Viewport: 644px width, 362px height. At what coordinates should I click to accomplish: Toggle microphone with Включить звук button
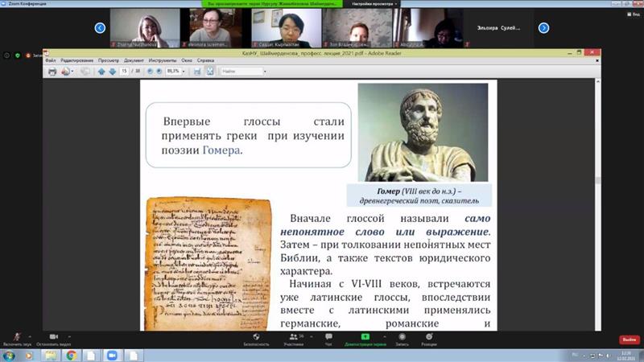click(16, 339)
